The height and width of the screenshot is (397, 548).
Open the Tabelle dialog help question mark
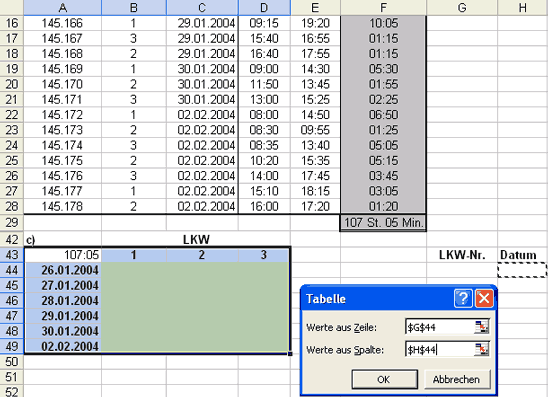coord(463,298)
